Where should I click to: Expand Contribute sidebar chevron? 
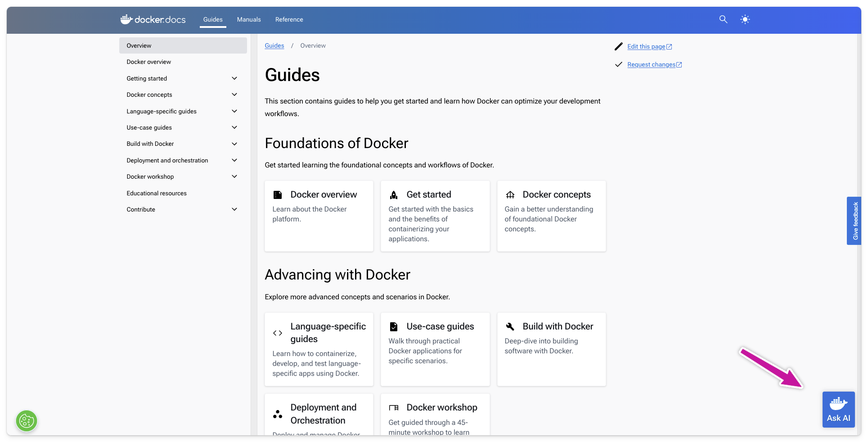coord(234,209)
